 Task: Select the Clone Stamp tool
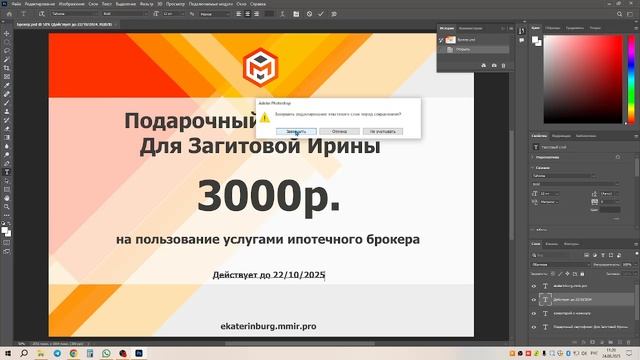(7, 111)
